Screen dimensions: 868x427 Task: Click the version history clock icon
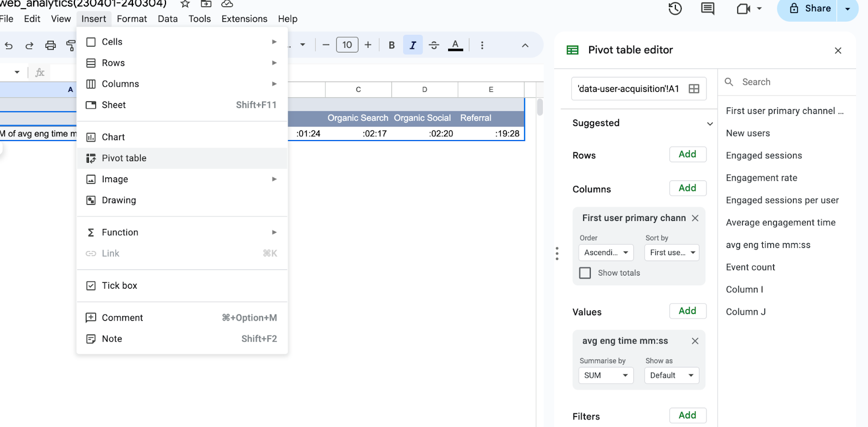(x=675, y=9)
